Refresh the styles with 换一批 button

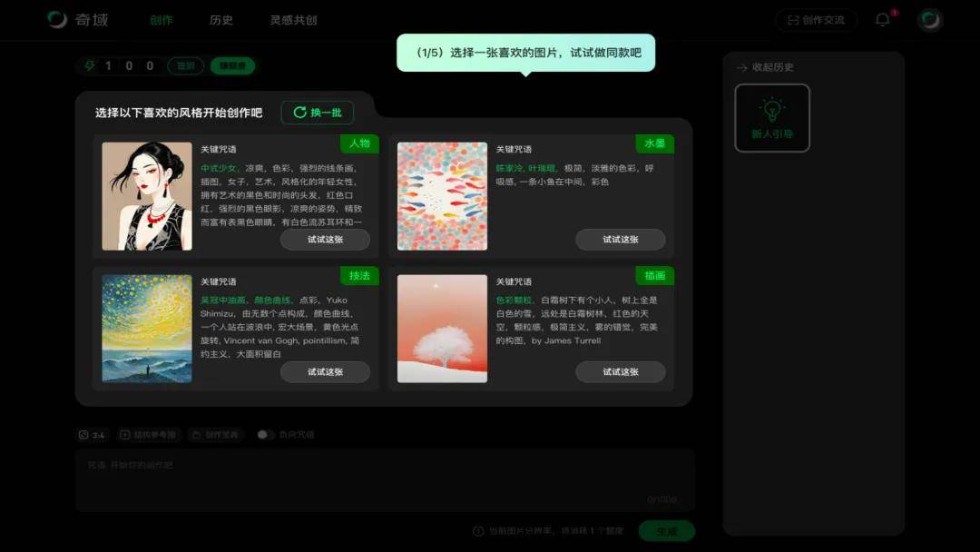[317, 113]
